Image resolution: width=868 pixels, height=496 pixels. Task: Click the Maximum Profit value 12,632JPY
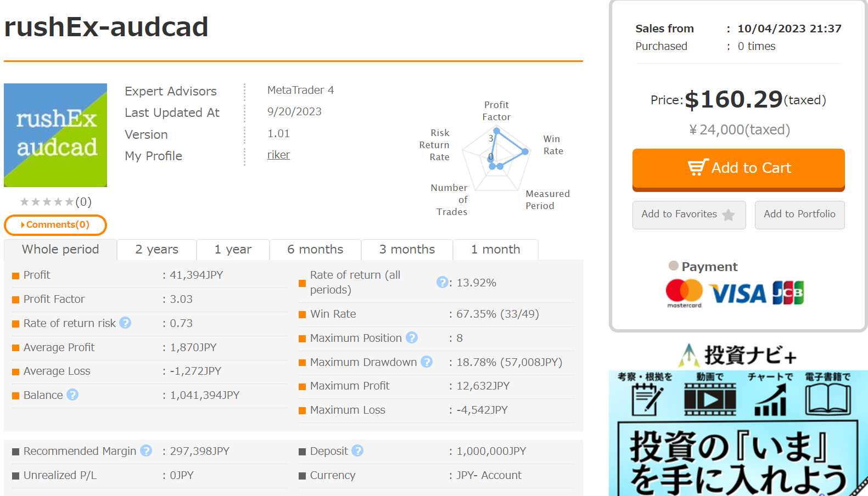[x=483, y=386]
